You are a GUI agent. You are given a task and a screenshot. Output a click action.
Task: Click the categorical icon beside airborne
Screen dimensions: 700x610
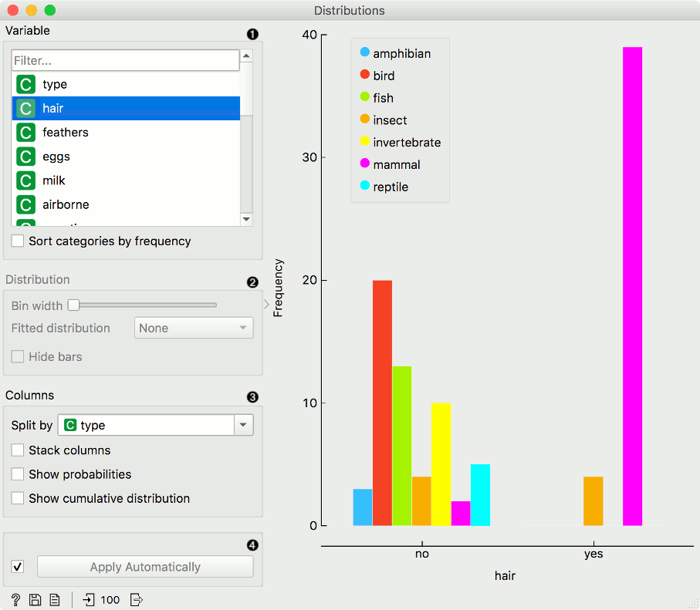click(26, 205)
